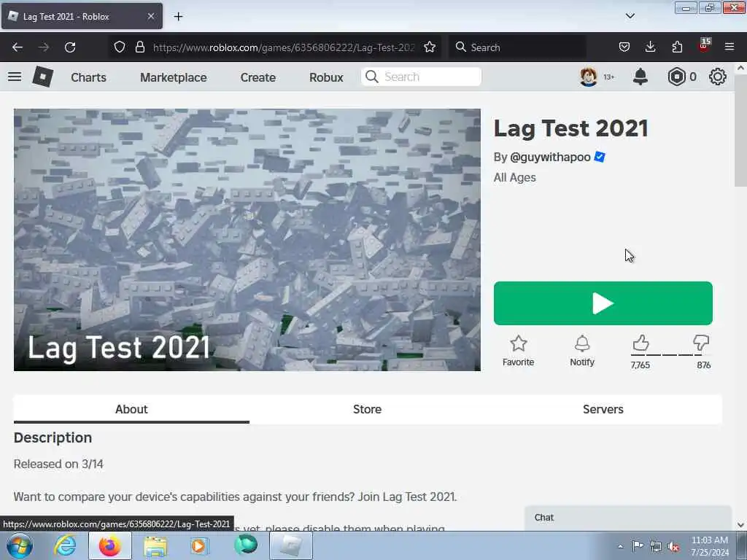The width and height of the screenshot is (747, 560).
Task: Save page to Pocket
Action: [x=624, y=47]
